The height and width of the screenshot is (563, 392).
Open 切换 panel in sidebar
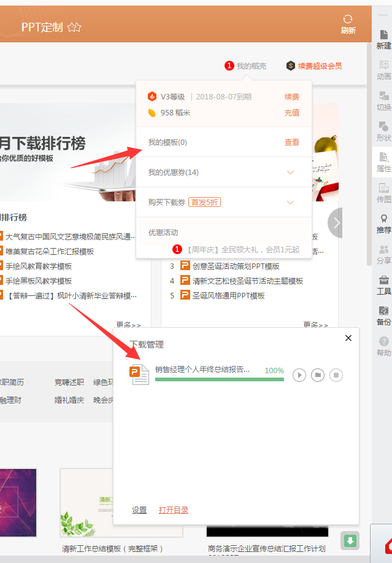[x=383, y=101]
